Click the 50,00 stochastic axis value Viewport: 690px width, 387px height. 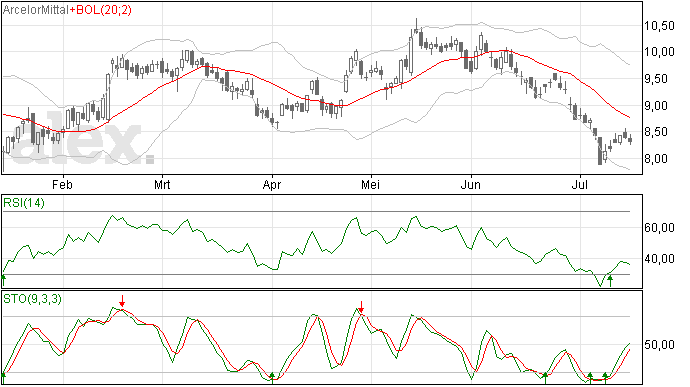[x=659, y=345]
